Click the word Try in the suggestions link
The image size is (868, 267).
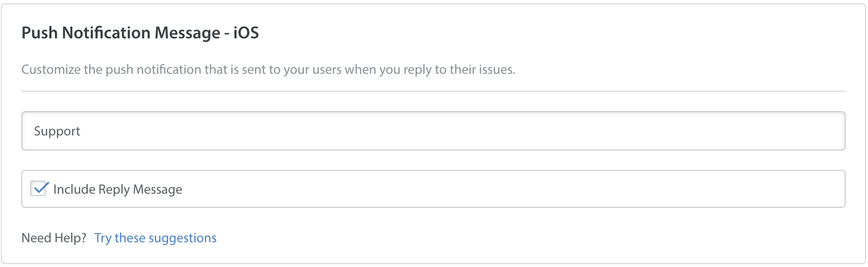[x=103, y=238]
